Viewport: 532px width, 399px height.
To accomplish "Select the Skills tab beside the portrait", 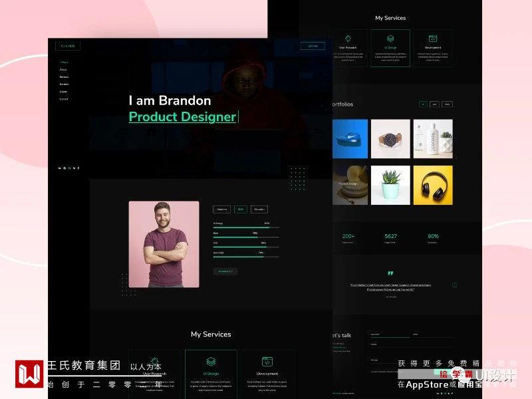I will click(x=241, y=209).
